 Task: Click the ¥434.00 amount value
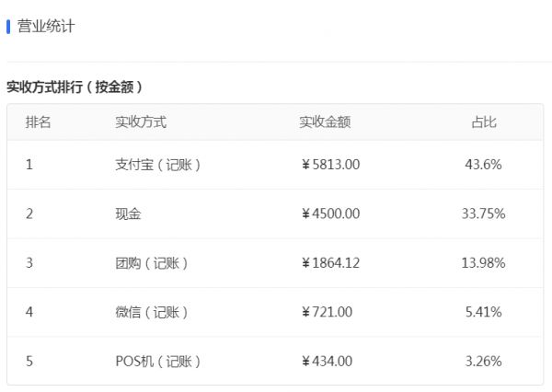tap(327, 361)
